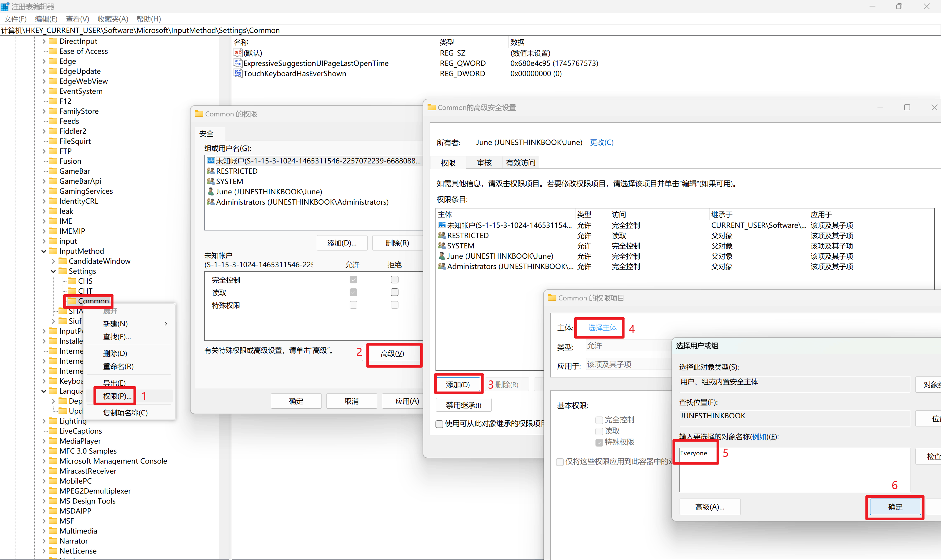Expand the CandidateWindow tree node
Viewport: 941px width, 560px height.
pos(53,261)
